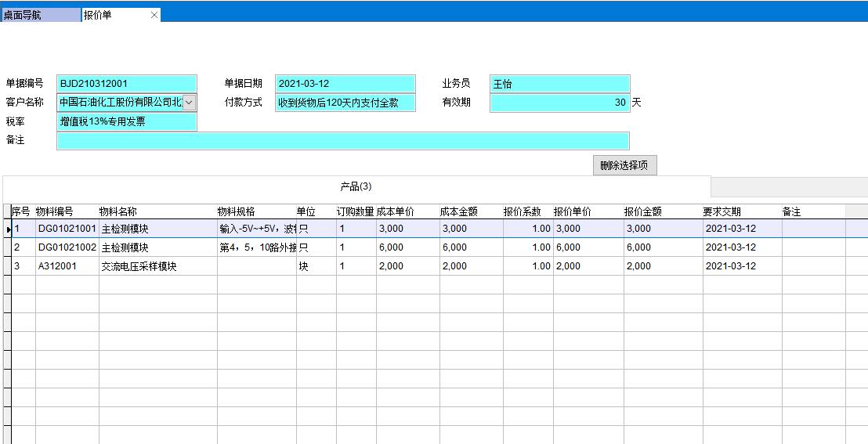The image size is (868, 444).
Task: Click the row indicator arrow for row 1
Action: (x=8, y=229)
